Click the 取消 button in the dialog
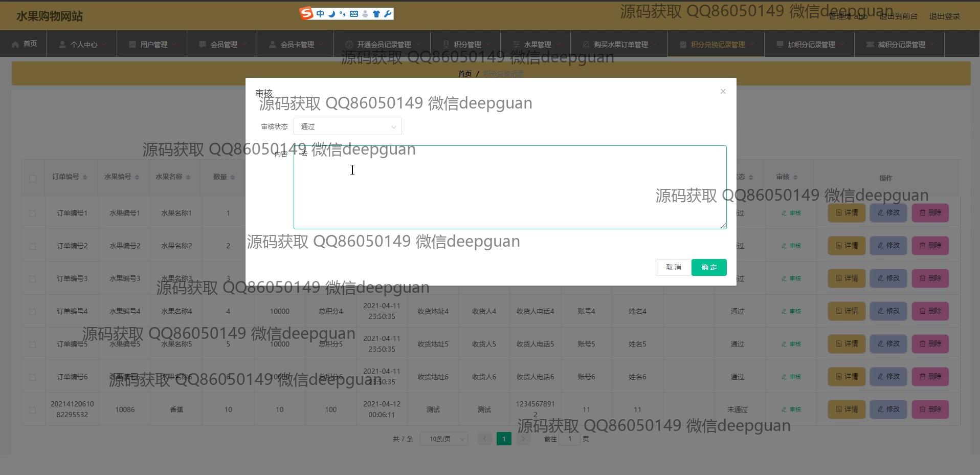 [673, 267]
